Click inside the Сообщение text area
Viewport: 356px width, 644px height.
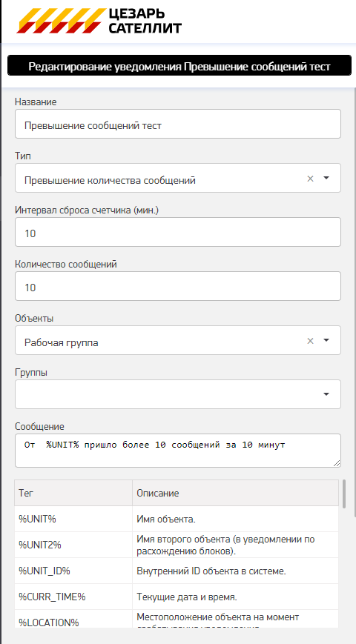[178, 451]
